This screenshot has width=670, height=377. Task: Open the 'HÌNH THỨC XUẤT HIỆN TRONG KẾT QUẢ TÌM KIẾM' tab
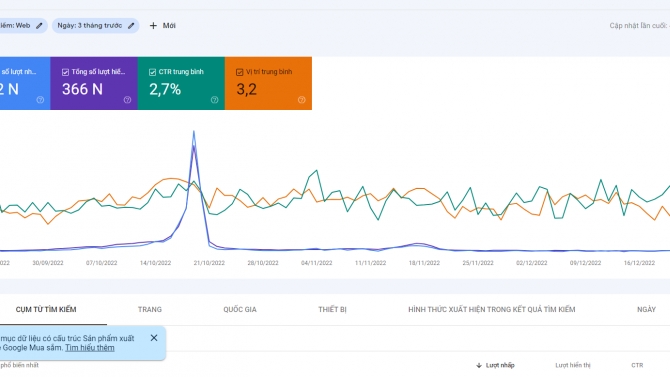(x=491, y=309)
